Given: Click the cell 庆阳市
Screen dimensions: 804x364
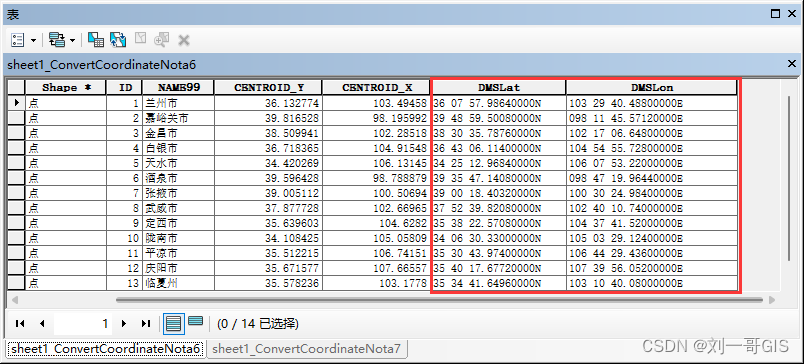Looking at the screenshot, I should [178, 268].
